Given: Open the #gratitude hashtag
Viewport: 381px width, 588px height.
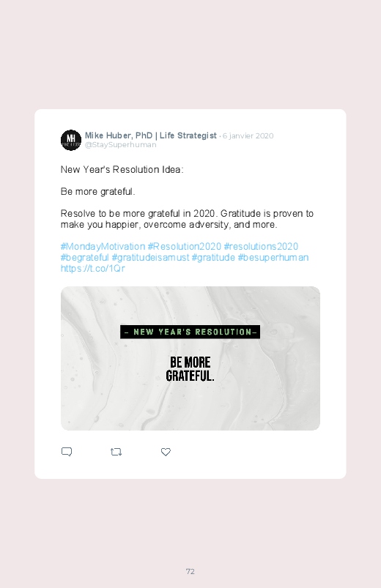Looking at the screenshot, I should (213, 258).
